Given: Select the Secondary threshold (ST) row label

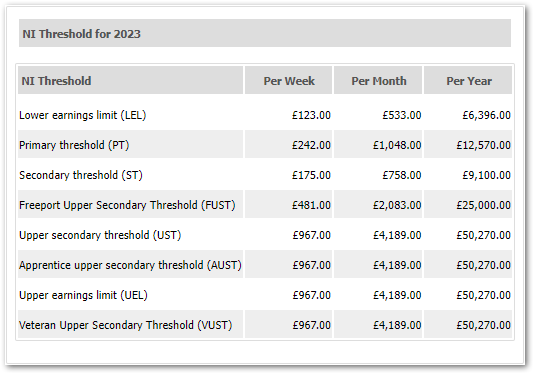Looking at the screenshot, I should (x=81, y=175).
